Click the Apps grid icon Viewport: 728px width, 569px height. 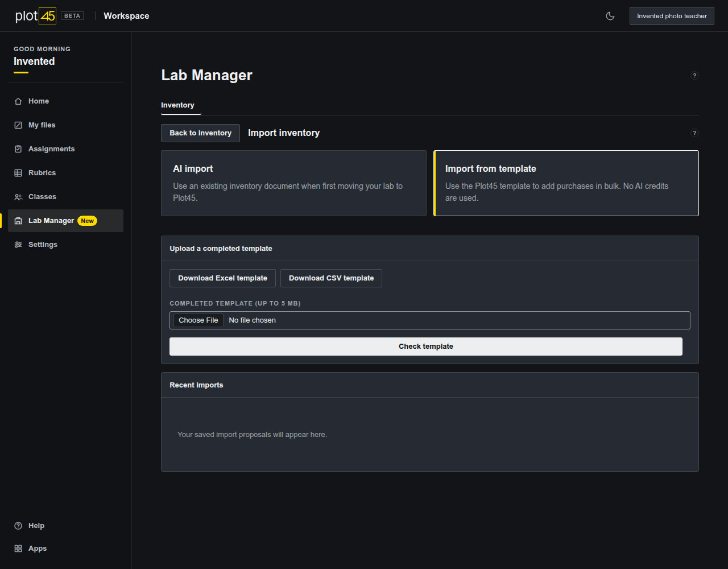(x=18, y=549)
